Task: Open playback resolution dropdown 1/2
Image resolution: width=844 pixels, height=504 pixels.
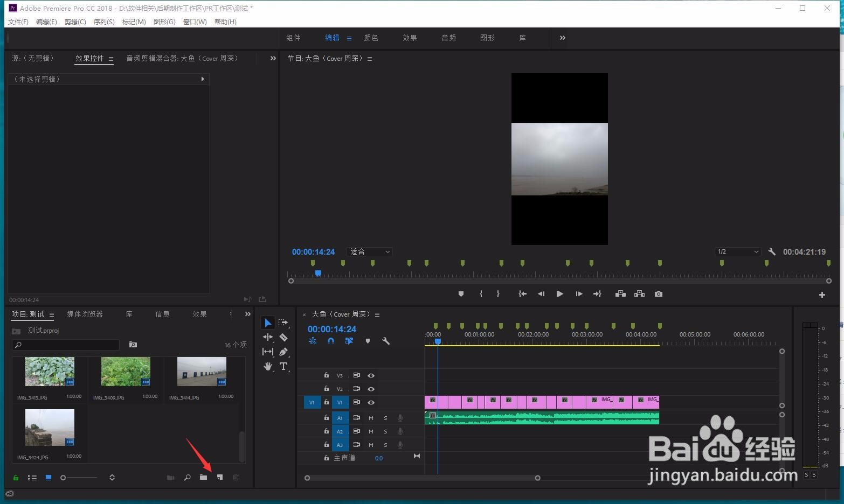Action: (738, 251)
